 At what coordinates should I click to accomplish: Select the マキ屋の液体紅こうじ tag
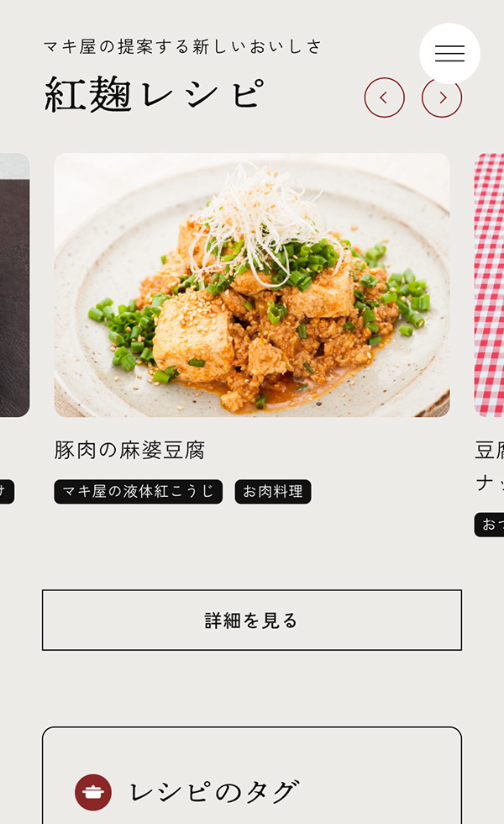(x=138, y=491)
